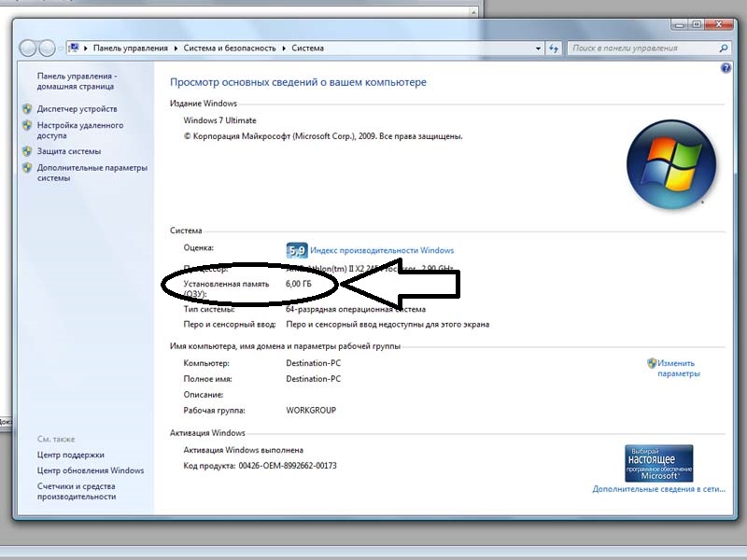The height and width of the screenshot is (560, 747).
Task: Click the Control Panel icon in address bar
Action: pyautogui.click(x=74, y=48)
